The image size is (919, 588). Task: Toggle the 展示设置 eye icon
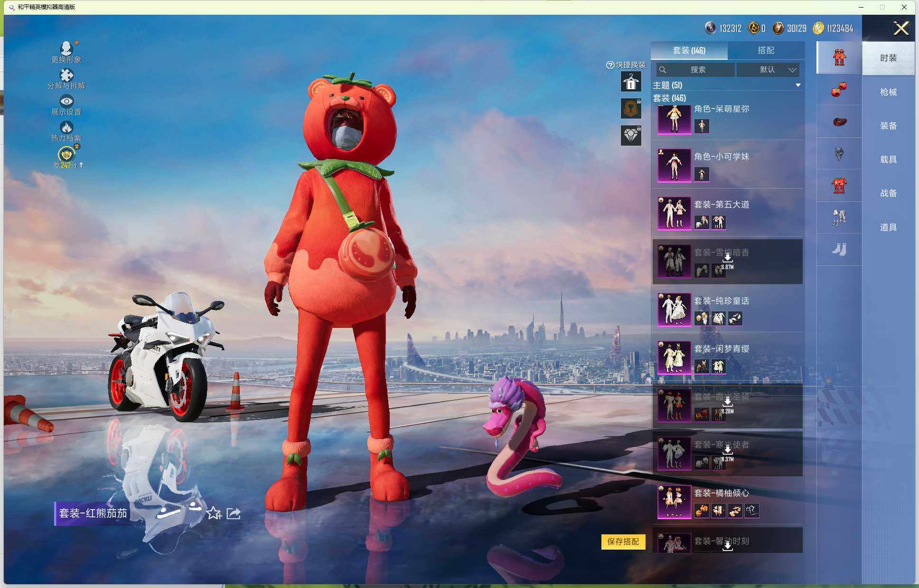click(66, 101)
